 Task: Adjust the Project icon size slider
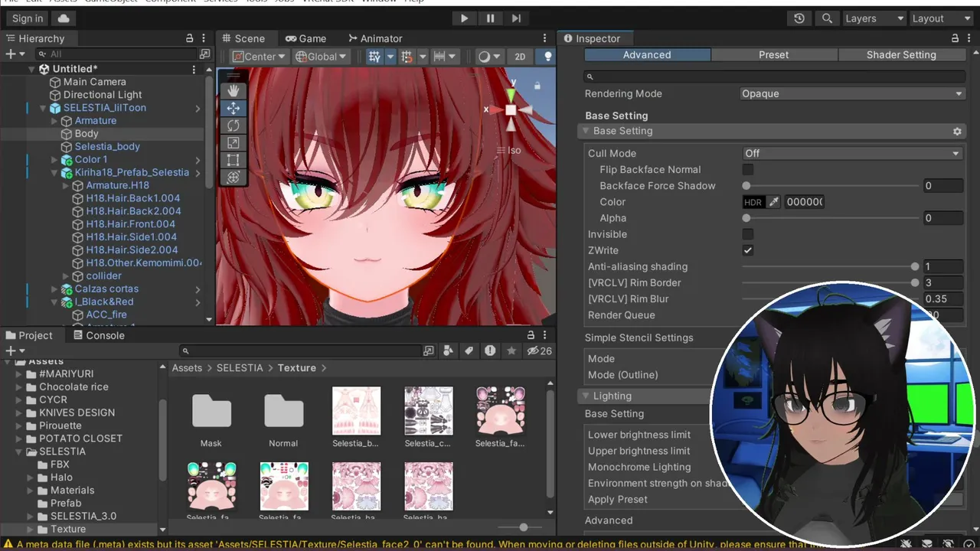tap(522, 527)
